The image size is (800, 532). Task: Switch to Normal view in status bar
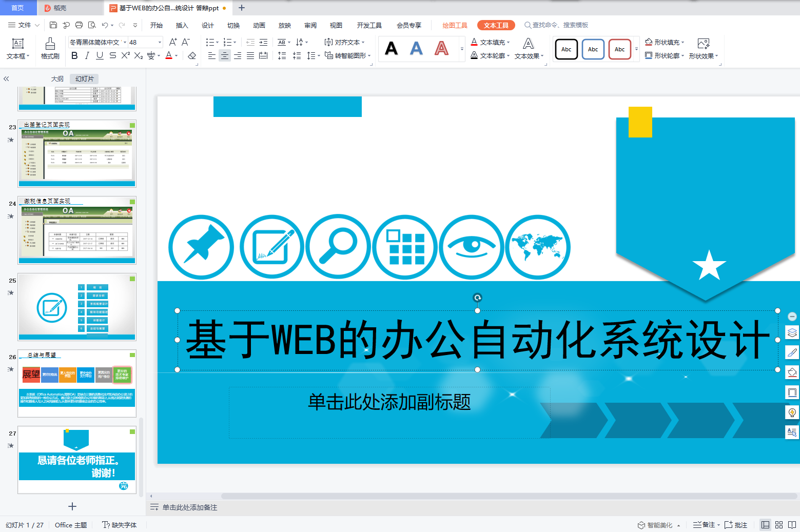pos(766,525)
